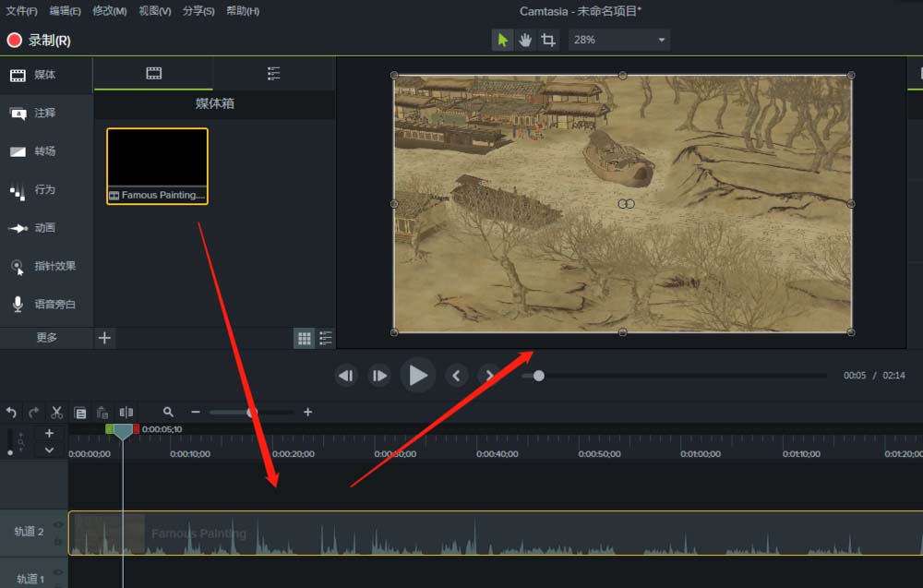Viewport: 923px width, 588px height.
Task: Select the Famous Painting clip on timeline
Action: (x=496, y=533)
